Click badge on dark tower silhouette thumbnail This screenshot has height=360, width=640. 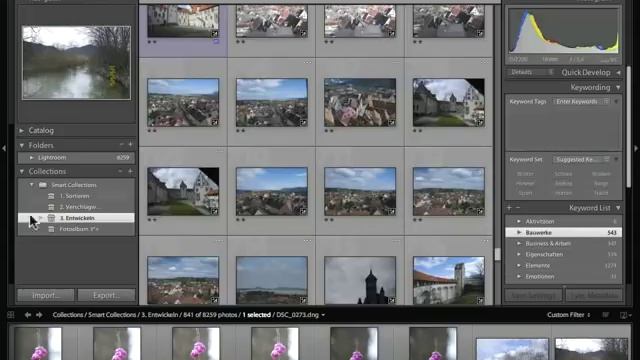391,300
